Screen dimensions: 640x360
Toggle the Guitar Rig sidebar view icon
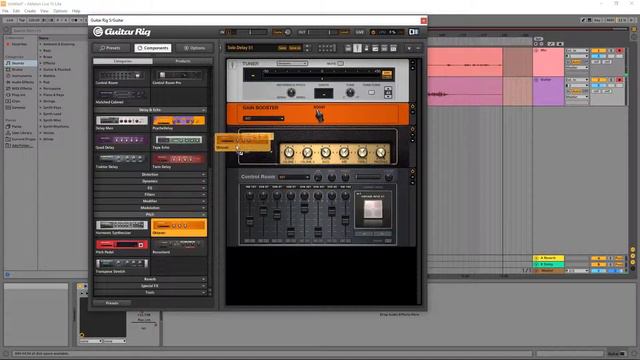pos(413,32)
